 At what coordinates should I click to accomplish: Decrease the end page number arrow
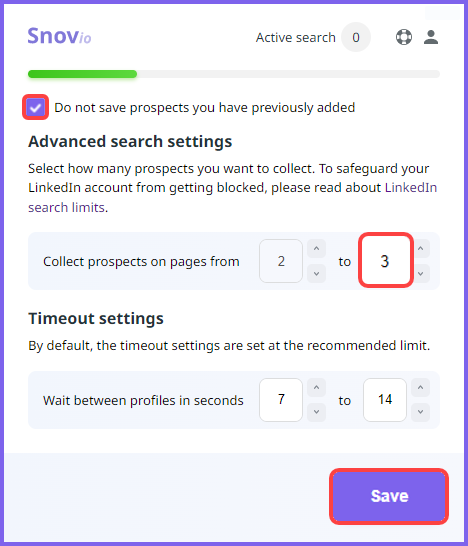tap(421, 274)
